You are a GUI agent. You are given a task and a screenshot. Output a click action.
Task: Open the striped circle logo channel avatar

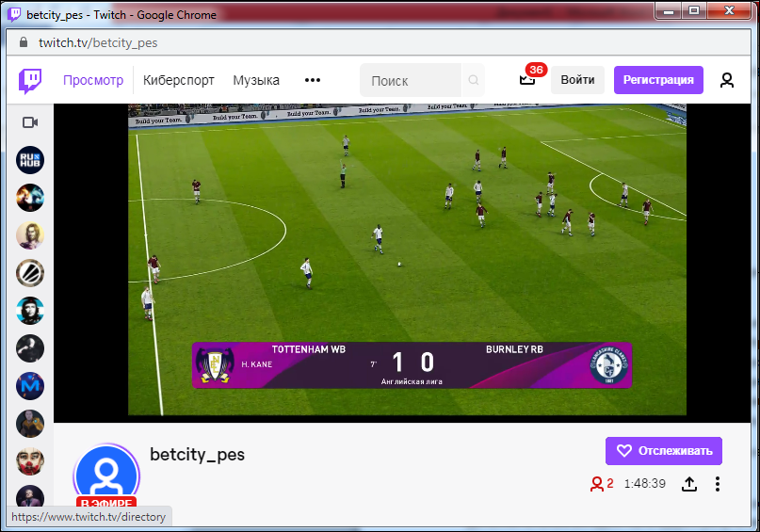pos(30,273)
